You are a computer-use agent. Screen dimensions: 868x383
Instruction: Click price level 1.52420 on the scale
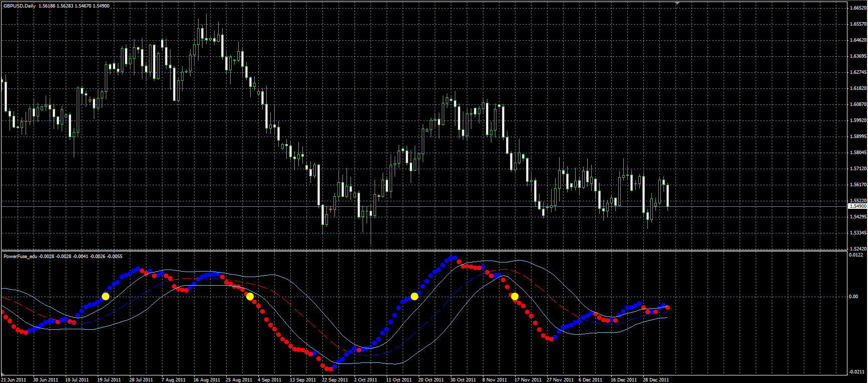click(858, 249)
